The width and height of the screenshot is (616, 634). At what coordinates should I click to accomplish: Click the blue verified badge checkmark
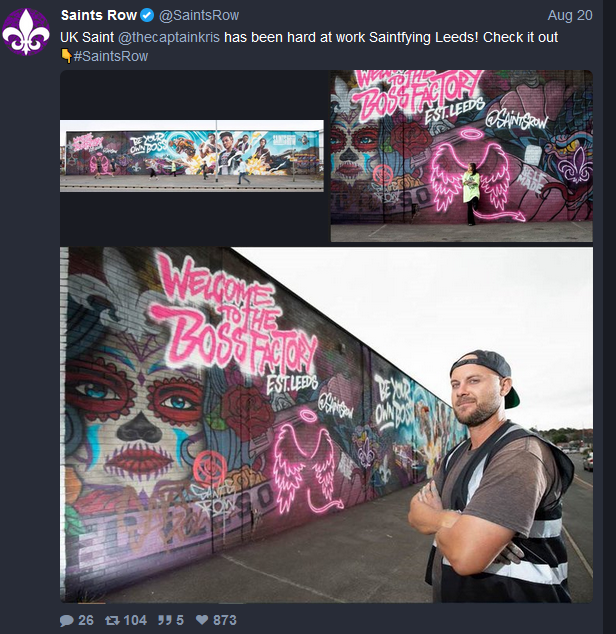point(147,15)
